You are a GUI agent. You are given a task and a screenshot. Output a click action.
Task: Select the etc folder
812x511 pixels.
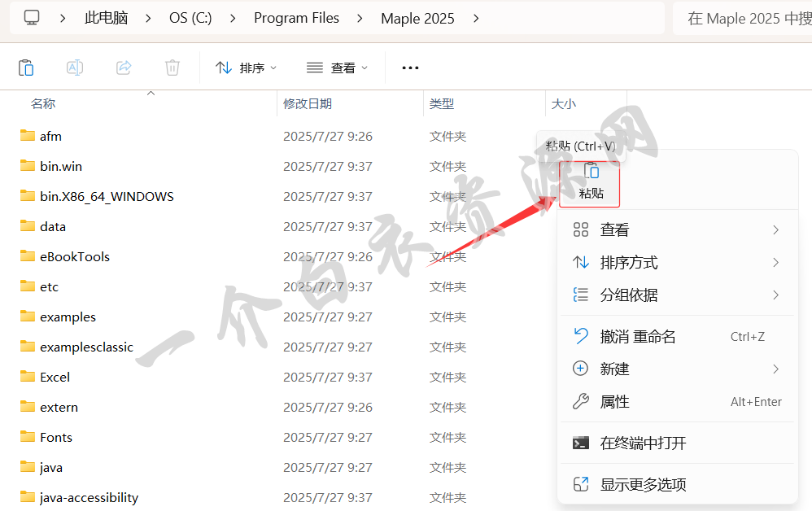click(49, 286)
